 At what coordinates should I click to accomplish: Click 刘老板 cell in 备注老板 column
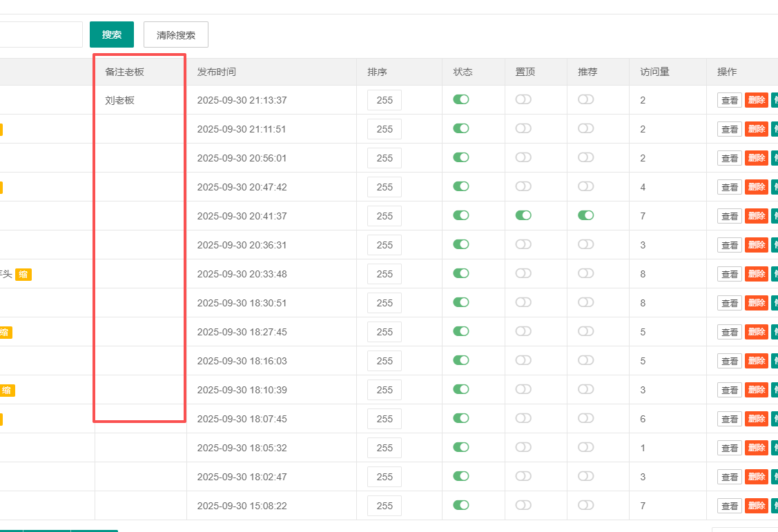click(120, 100)
